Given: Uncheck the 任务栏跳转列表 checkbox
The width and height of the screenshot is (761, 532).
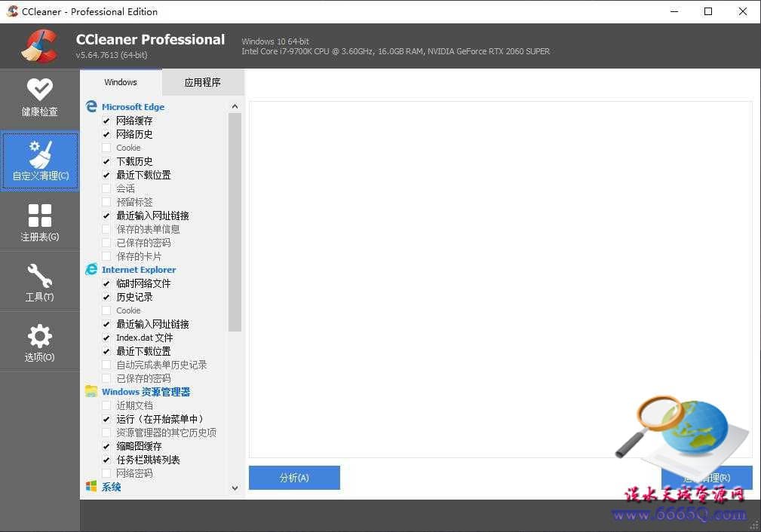Looking at the screenshot, I should point(106,460).
